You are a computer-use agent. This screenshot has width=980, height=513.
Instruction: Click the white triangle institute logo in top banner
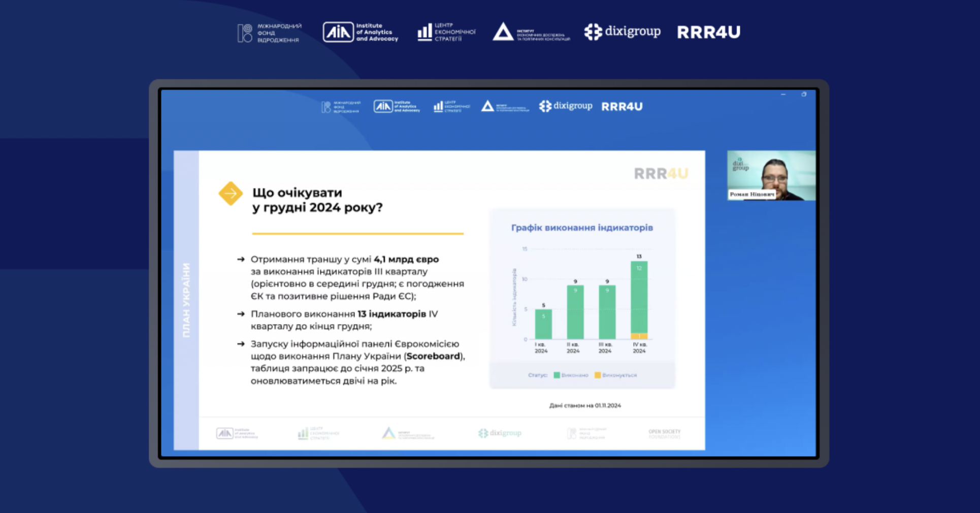[x=531, y=32]
